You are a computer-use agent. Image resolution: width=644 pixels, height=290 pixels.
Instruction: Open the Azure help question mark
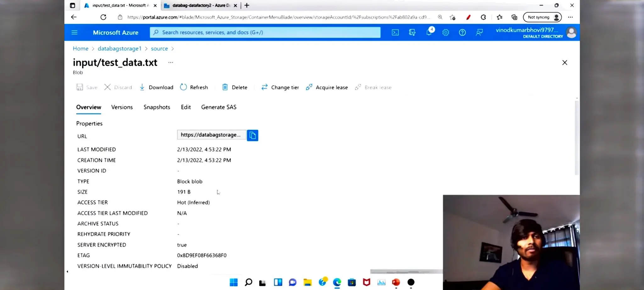tap(462, 32)
